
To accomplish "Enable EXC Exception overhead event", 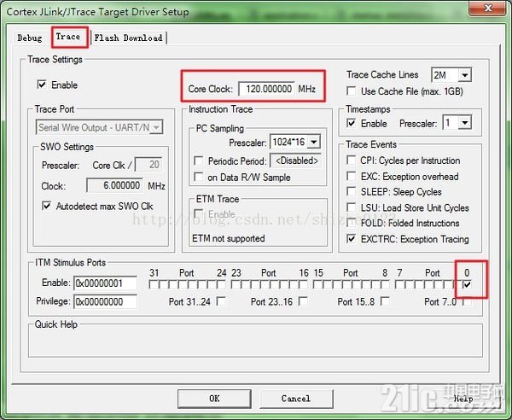I will pos(352,177).
